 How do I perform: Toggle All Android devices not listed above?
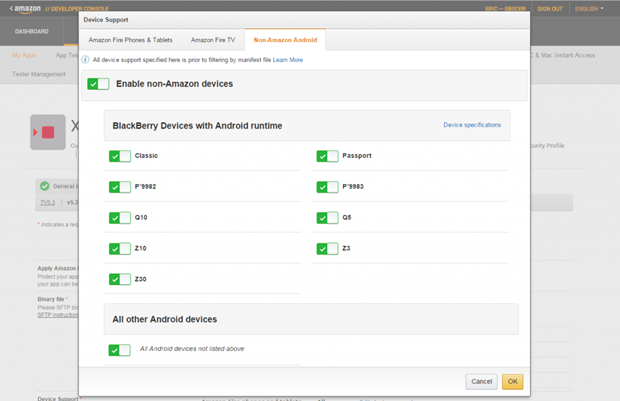[120, 350]
